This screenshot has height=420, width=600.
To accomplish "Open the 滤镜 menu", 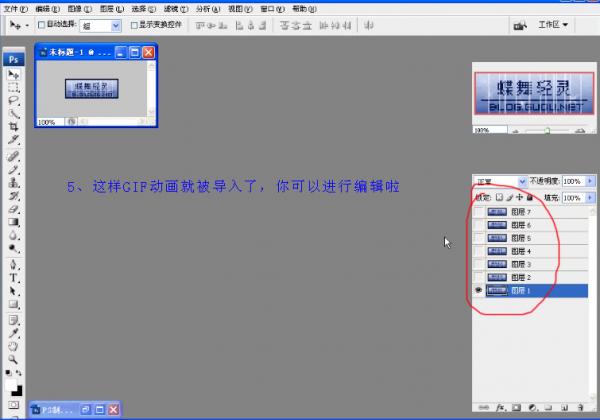I will coord(176,8).
